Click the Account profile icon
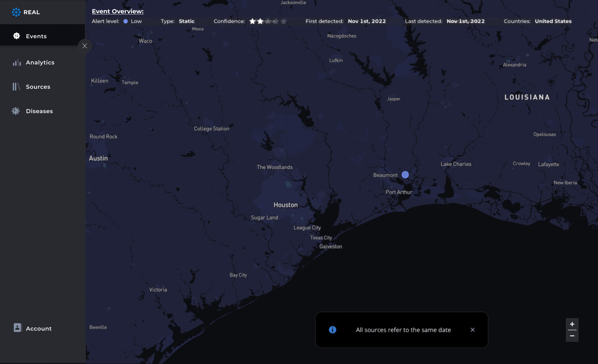This screenshot has width=598, height=364. 18,328
